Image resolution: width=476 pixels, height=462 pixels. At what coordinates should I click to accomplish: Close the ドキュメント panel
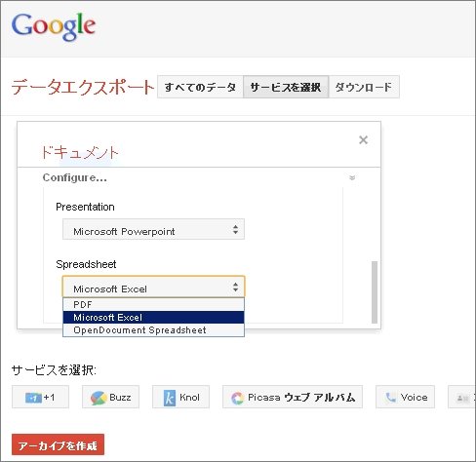tap(363, 140)
